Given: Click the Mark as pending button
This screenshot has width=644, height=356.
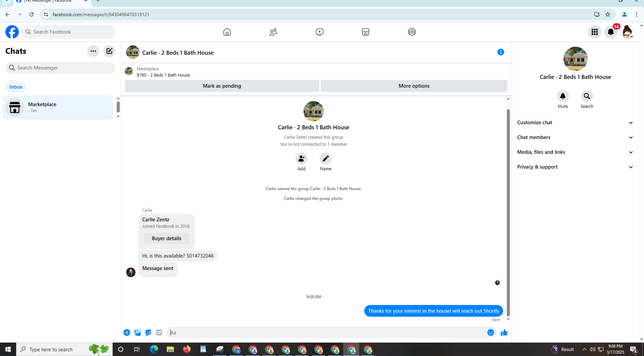Looking at the screenshot, I should click(x=222, y=86).
